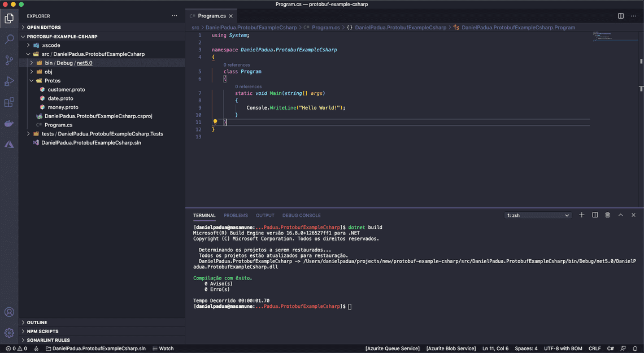Open the Extensions view
This screenshot has height=353, width=644.
click(x=9, y=102)
